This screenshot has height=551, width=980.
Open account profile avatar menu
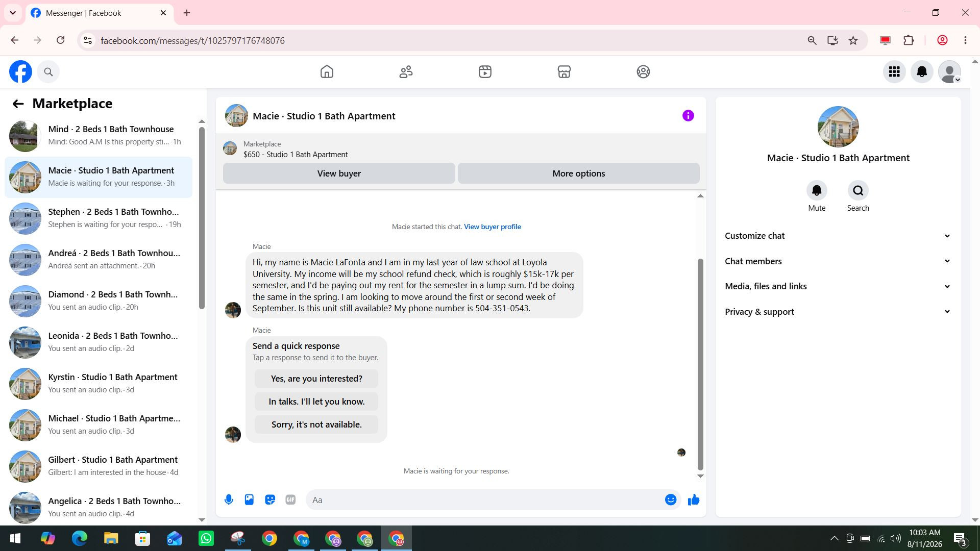coord(950,72)
